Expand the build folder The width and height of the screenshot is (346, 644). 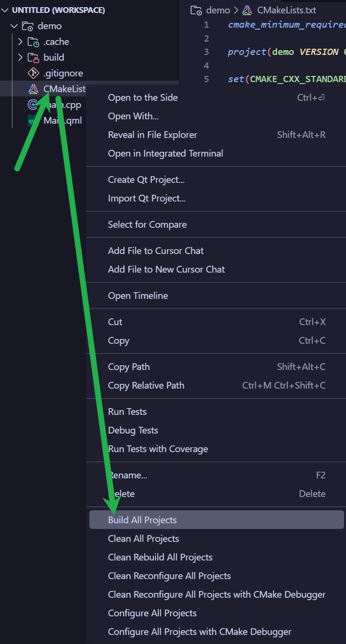click(x=21, y=57)
